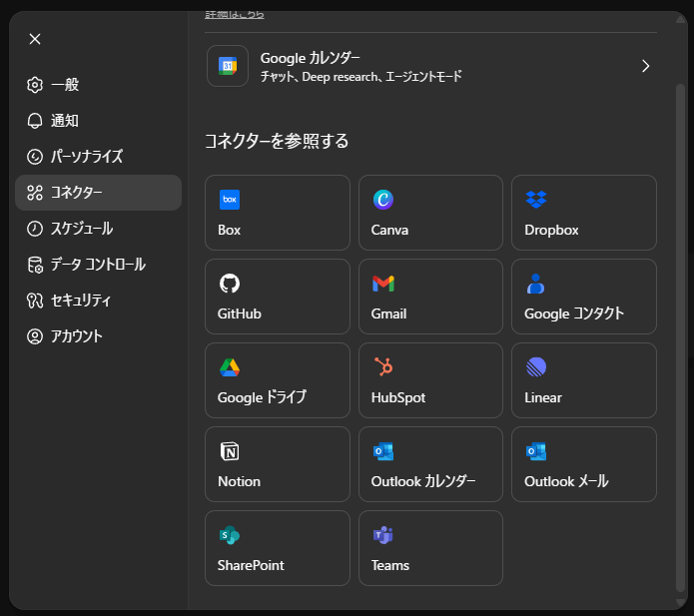Click the Box connector icon

tap(230, 200)
